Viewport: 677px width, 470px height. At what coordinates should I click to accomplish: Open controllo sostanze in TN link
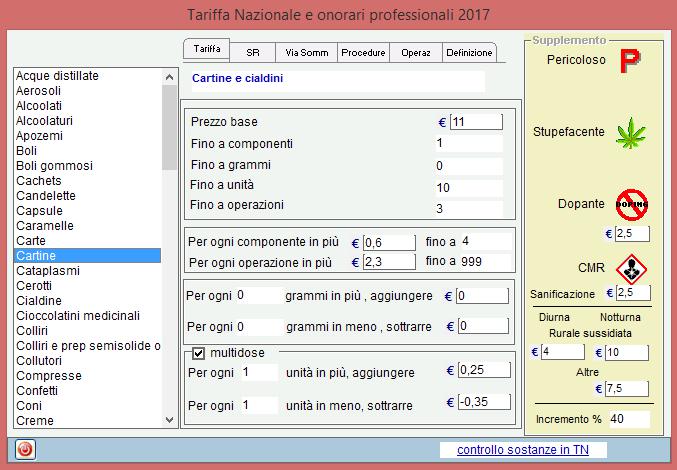pyautogui.click(x=523, y=450)
